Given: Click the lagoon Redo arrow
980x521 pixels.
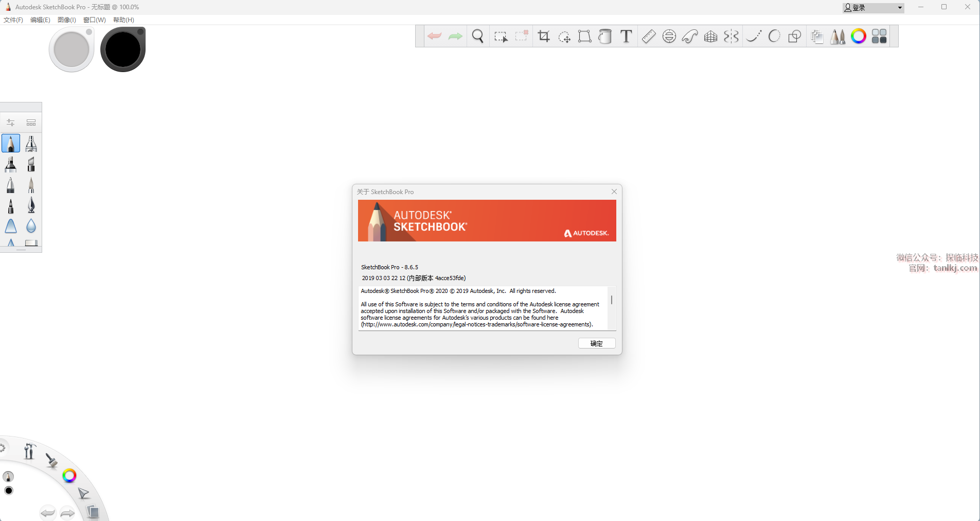Looking at the screenshot, I should [67, 513].
